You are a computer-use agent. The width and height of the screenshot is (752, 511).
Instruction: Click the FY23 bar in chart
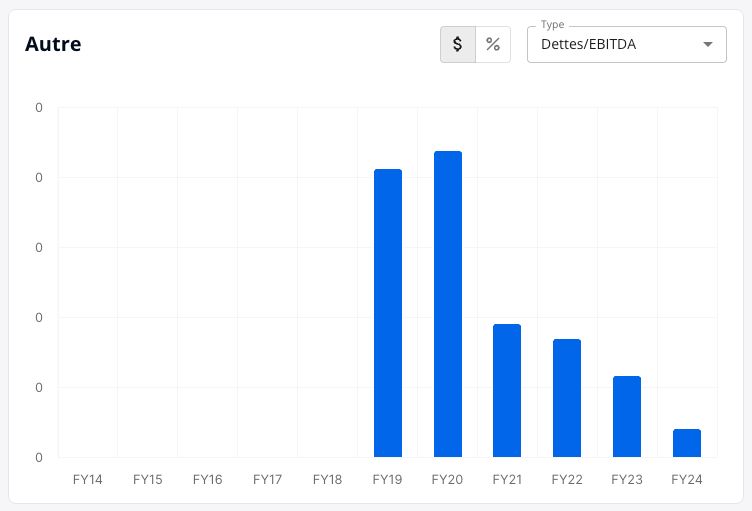pyautogui.click(x=627, y=416)
